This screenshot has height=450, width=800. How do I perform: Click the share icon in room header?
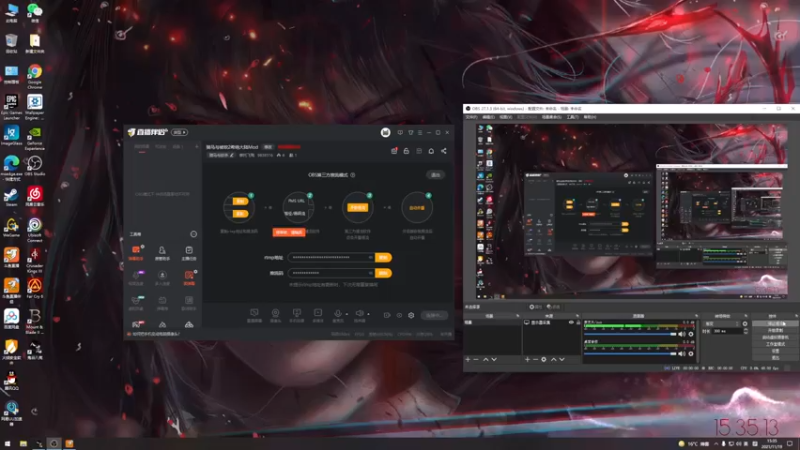[443, 151]
